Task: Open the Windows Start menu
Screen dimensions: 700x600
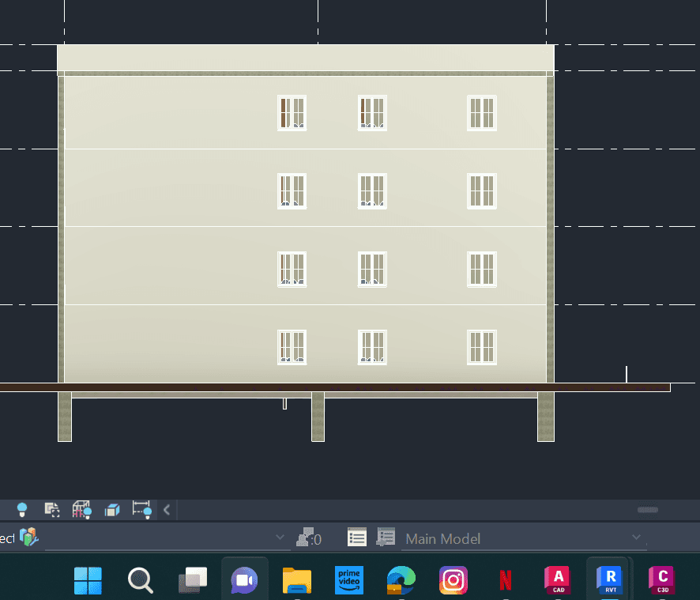Action: 88,581
